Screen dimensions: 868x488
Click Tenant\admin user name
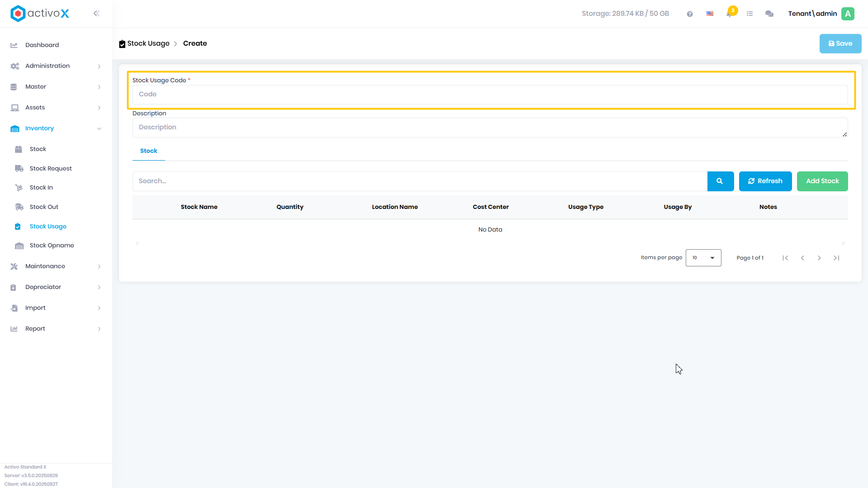click(x=812, y=14)
